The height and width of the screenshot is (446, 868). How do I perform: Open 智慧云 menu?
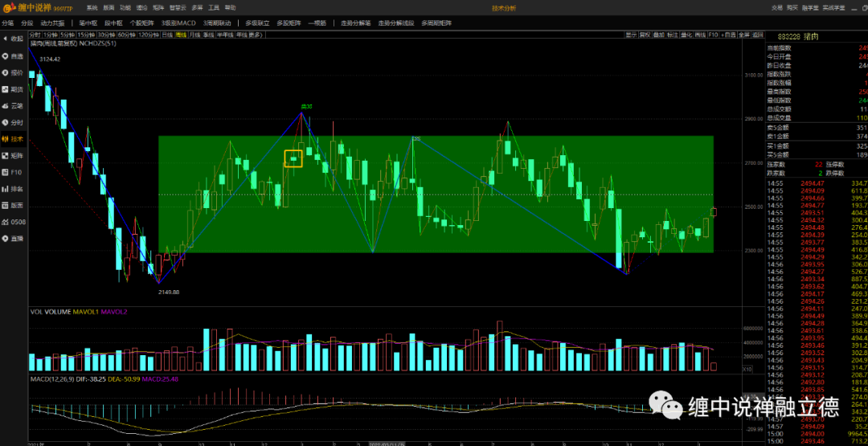coord(178,8)
